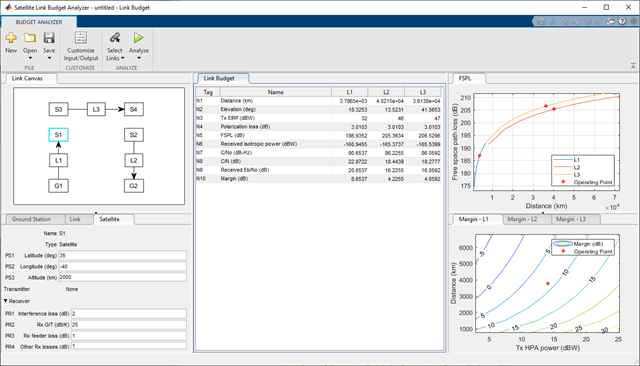Image resolution: width=640 pixels, height=366 pixels.
Task: Select satellite node S4 in canvas
Action: point(133,109)
